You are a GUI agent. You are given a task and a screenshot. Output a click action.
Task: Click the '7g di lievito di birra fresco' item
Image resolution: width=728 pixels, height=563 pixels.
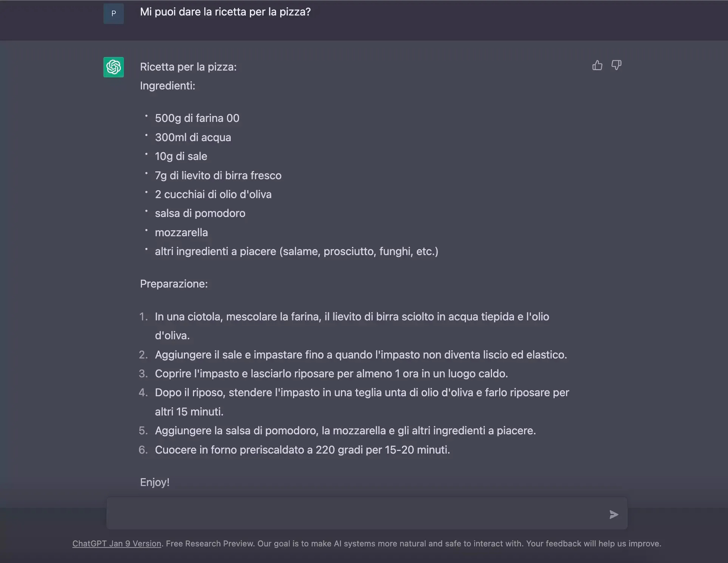coord(218,176)
